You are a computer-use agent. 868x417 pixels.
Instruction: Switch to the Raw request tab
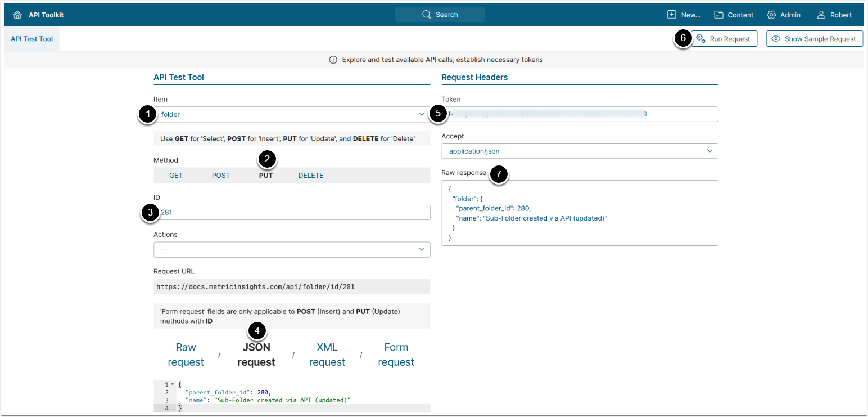point(186,355)
